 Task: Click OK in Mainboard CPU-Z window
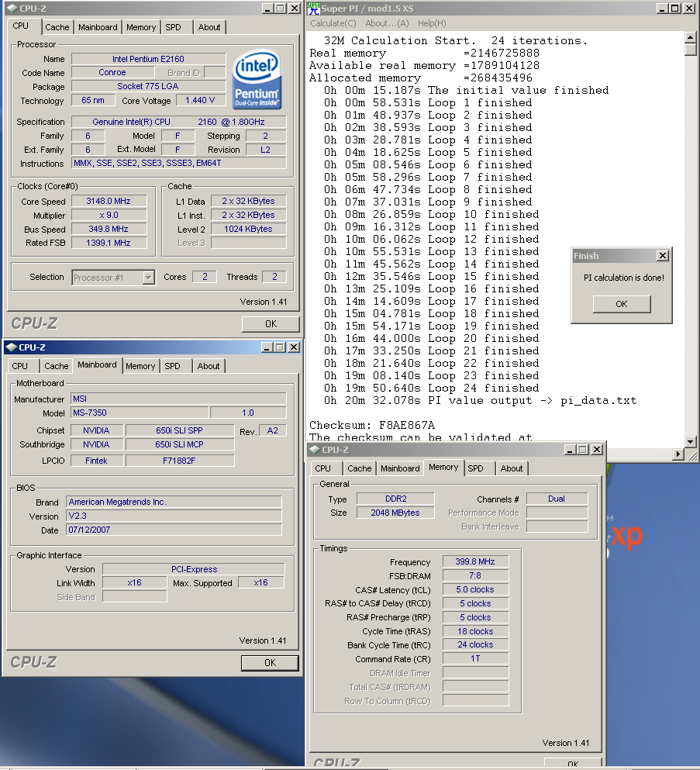(270, 663)
